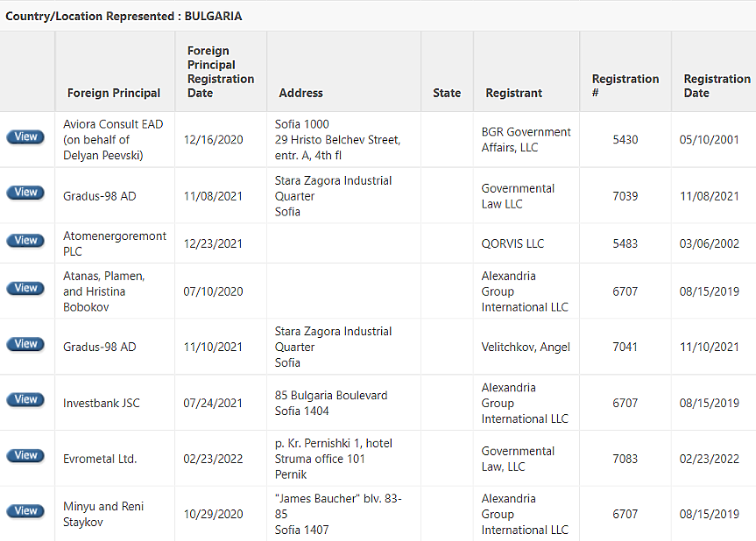Image resolution: width=756 pixels, height=541 pixels.
Task: Click the Country/Location Represented: BULGARIA group header
Action: coord(124,16)
